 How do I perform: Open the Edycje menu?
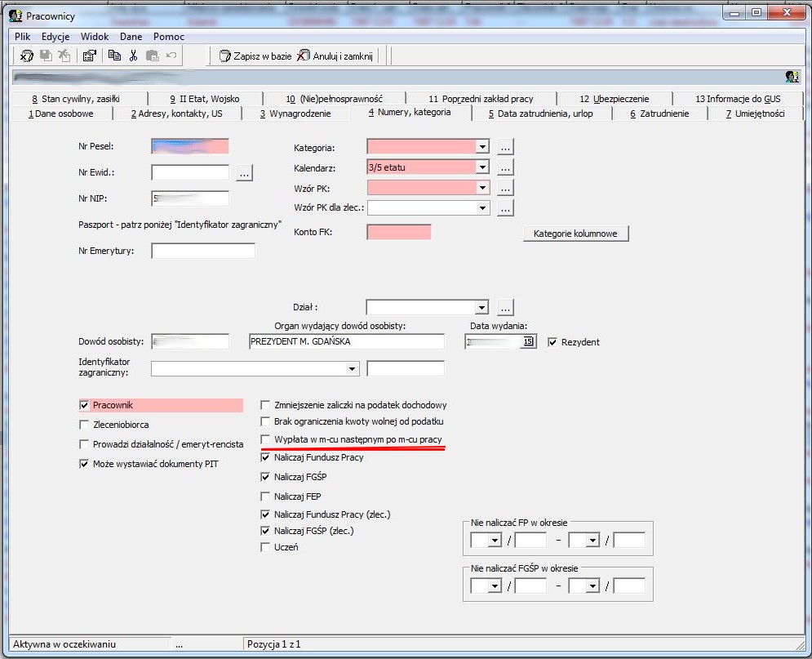click(55, 37)
